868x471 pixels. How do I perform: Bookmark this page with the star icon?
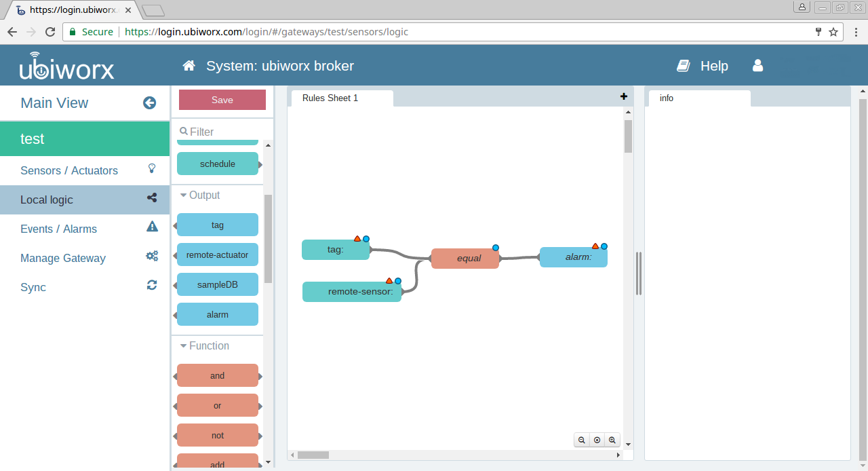coord(833,32)
